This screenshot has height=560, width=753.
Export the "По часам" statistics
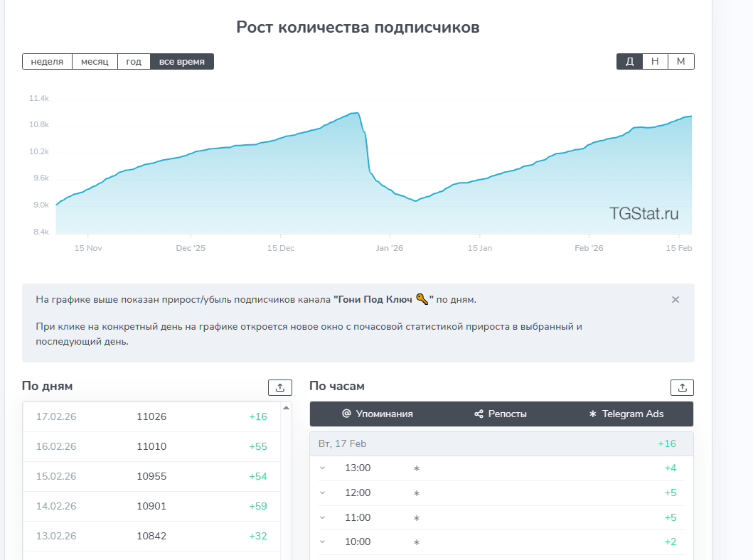[x=682, y=387]
